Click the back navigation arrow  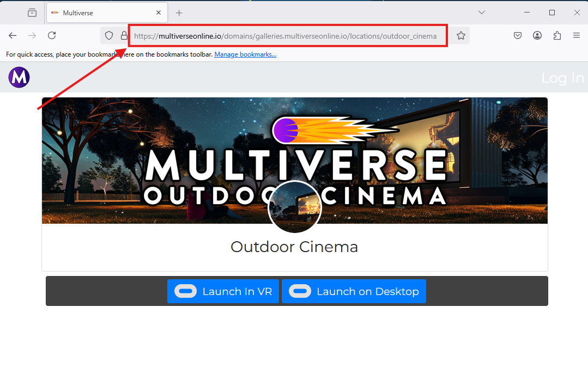pos(12,35)
